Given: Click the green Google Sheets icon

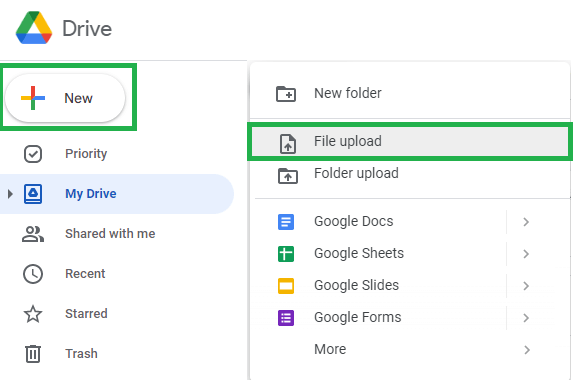Looking at the screenshot, I should pyautogui.click(x=286, y=254).
